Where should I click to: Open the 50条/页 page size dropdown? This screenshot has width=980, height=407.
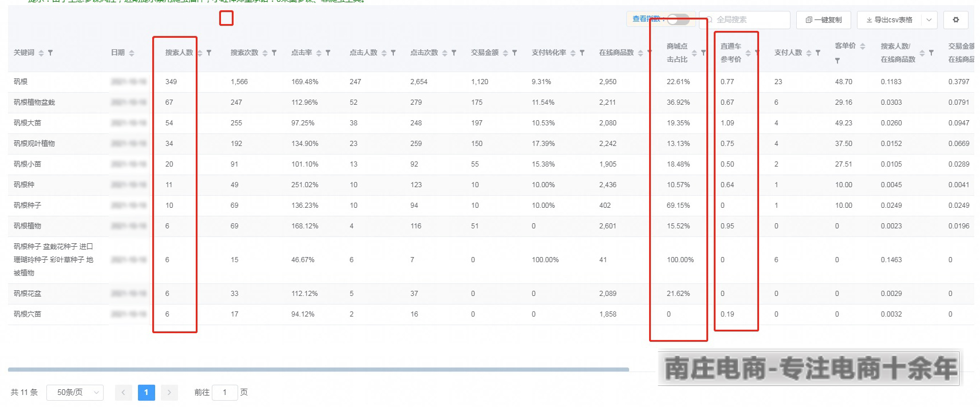[x=75, y=393]
